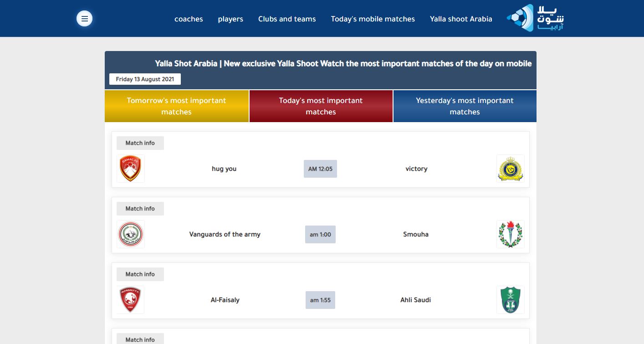Screen dimensions: 644x344
Task: Switch to Tomorrow's most important matches tab
Action: [x=177, y=106]
